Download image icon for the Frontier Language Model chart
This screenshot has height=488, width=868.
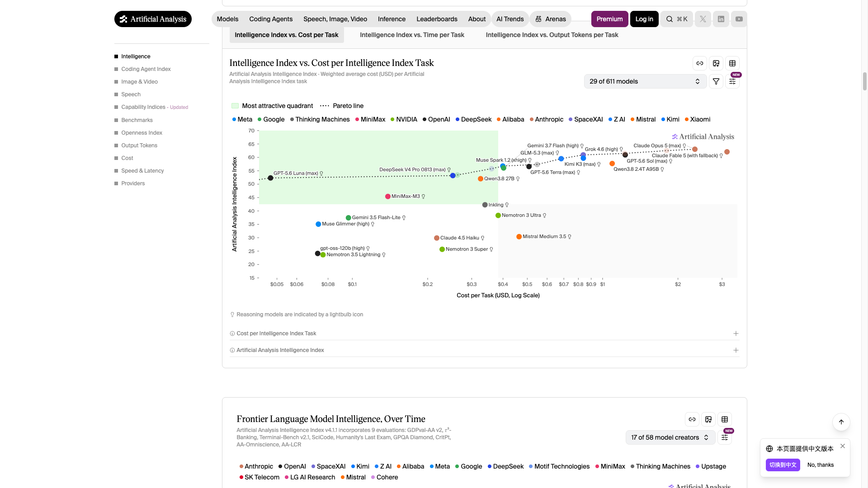tap(708, 419)
